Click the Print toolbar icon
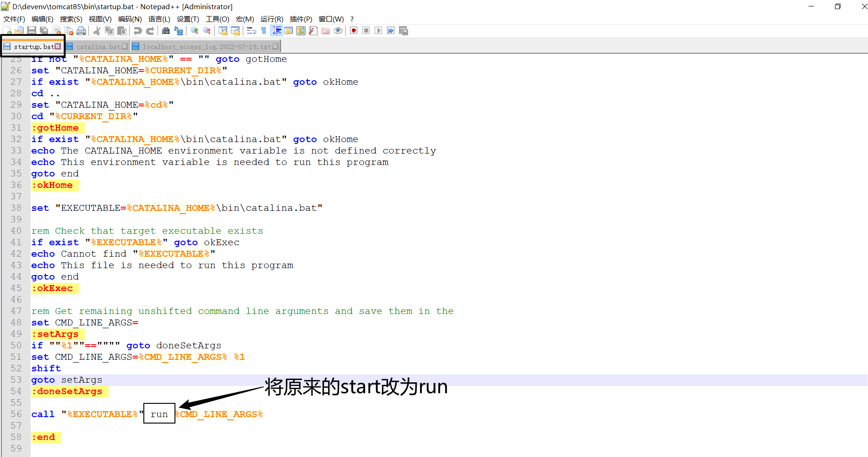The width and height of the screenshot is (868, 457). click(x=81, y=31)
